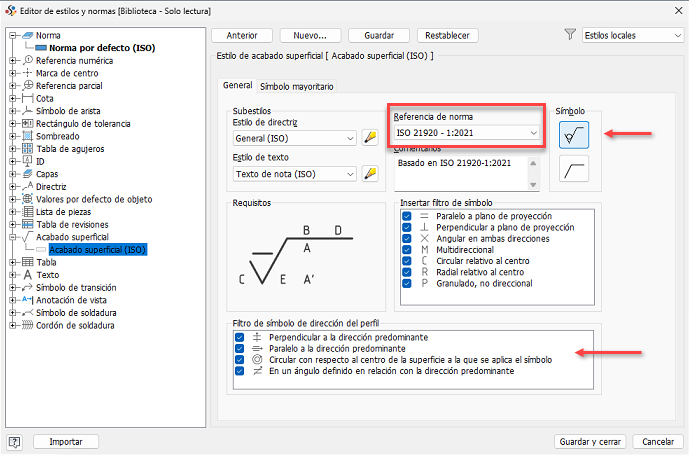689x455 pixels.
Task: Expand the Texto tree node
Action: pyautogui.click(x=13, y=275)
